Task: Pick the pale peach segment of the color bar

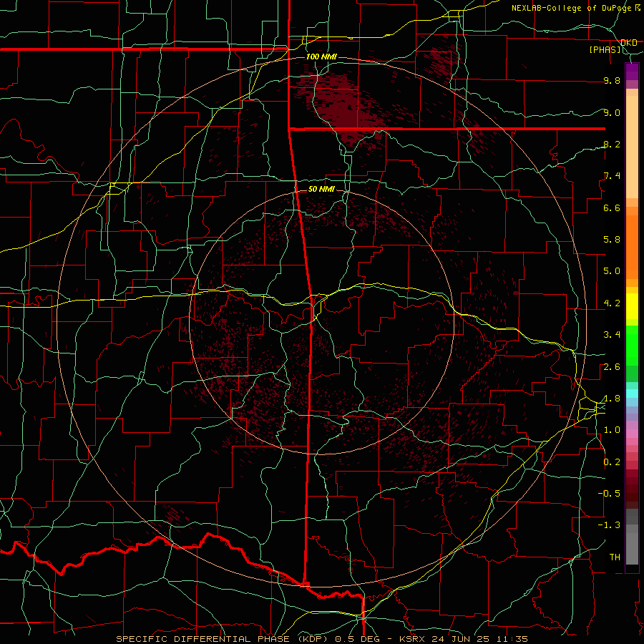Action: (x=632, y=147)
